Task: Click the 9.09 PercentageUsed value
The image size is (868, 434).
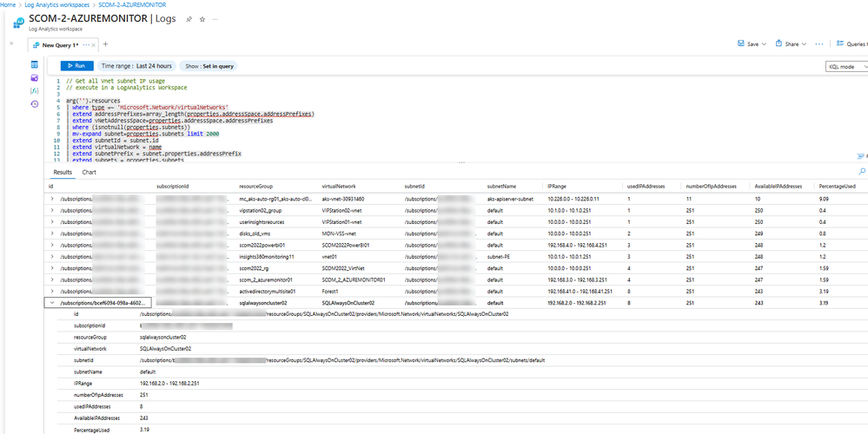Action: coord(824,199)
